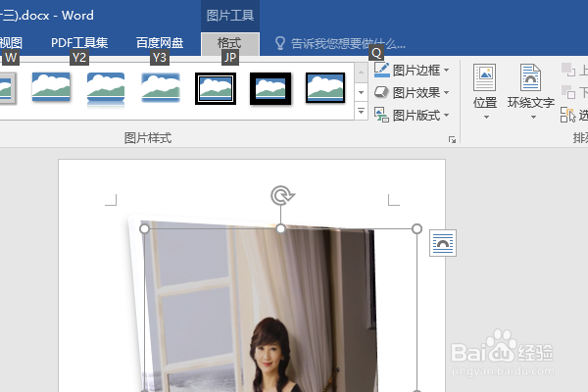Apply the soft edge rectangle style

coord(161,87)
